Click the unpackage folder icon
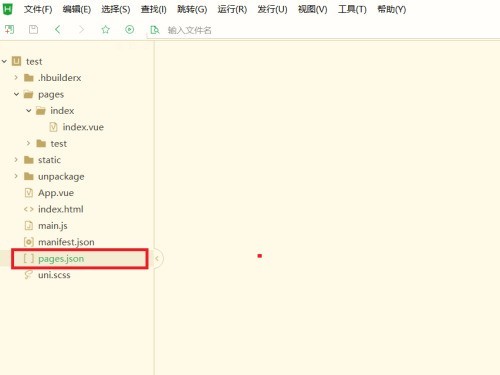500x375 pixels. [x=29, y=176]
